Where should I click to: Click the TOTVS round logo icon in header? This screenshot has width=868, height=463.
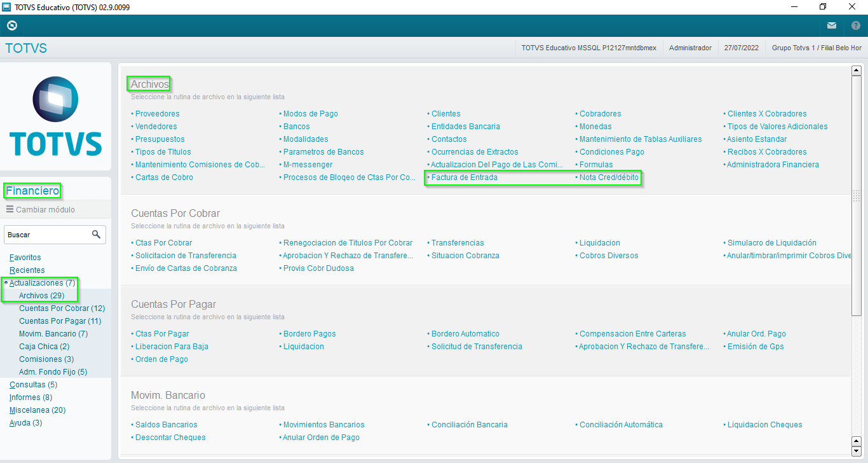click(12, 25)
